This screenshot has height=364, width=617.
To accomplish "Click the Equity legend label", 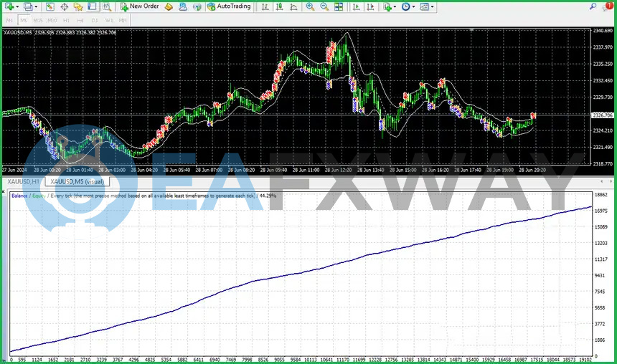I will (x=39, y=196).
